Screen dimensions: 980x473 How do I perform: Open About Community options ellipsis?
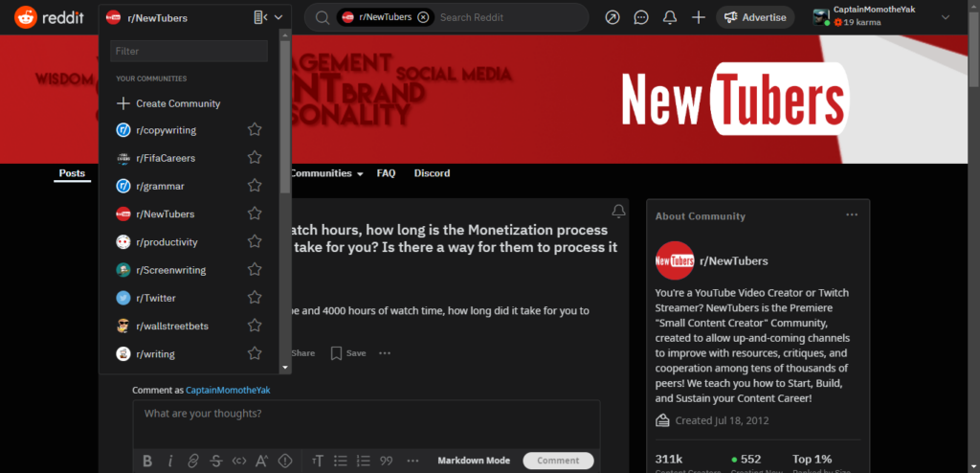(x=852, y=215)
